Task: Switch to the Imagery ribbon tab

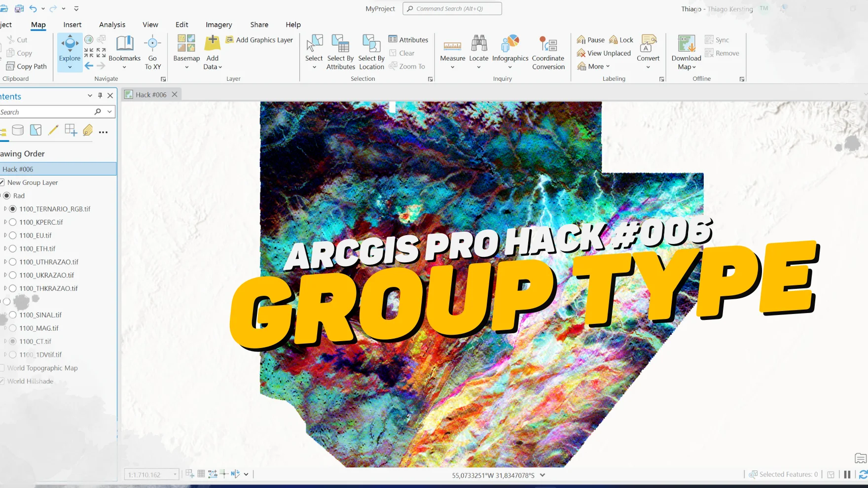Action: coord(218,24)
